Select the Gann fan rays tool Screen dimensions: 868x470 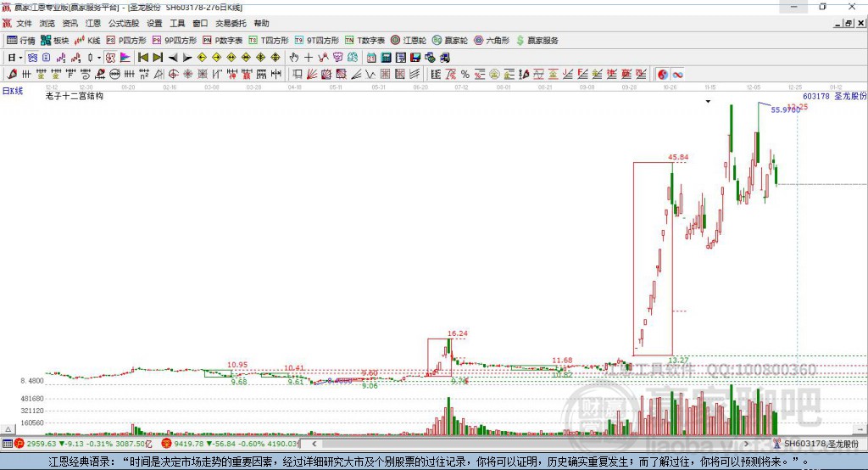[x=312, y=75]
